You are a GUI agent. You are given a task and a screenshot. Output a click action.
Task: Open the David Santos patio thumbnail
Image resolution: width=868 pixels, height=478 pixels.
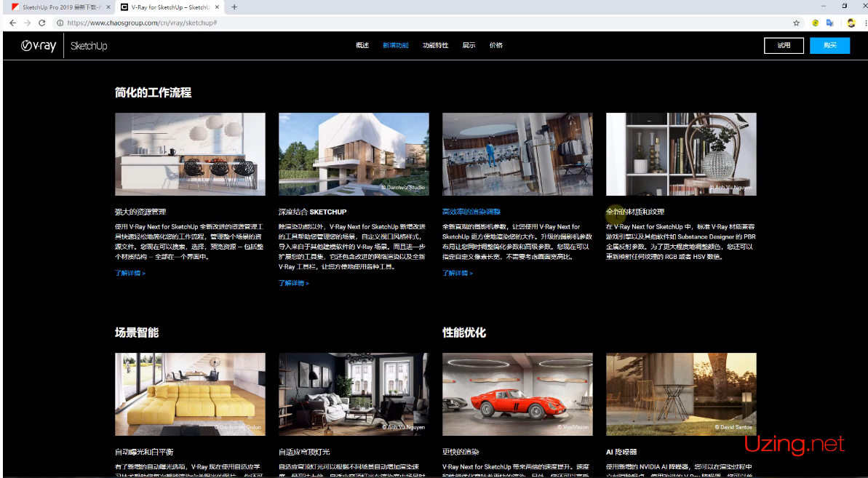(x=682, y=394)
